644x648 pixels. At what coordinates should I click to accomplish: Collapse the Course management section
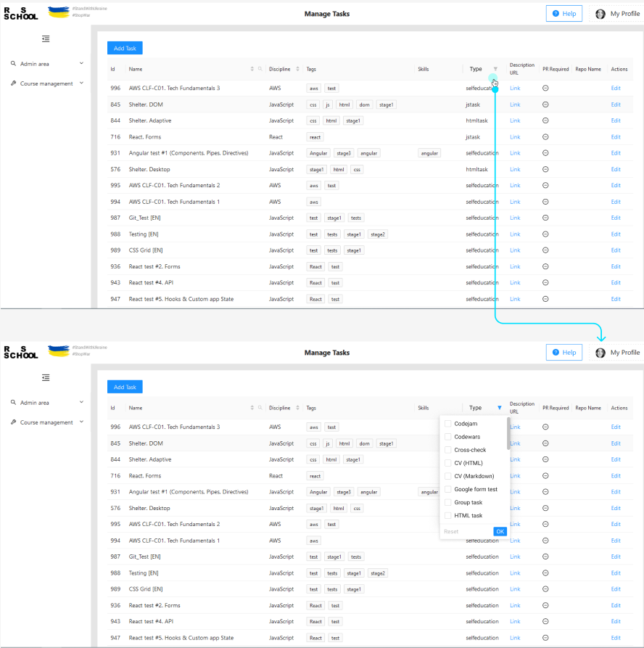pos(80,83)
